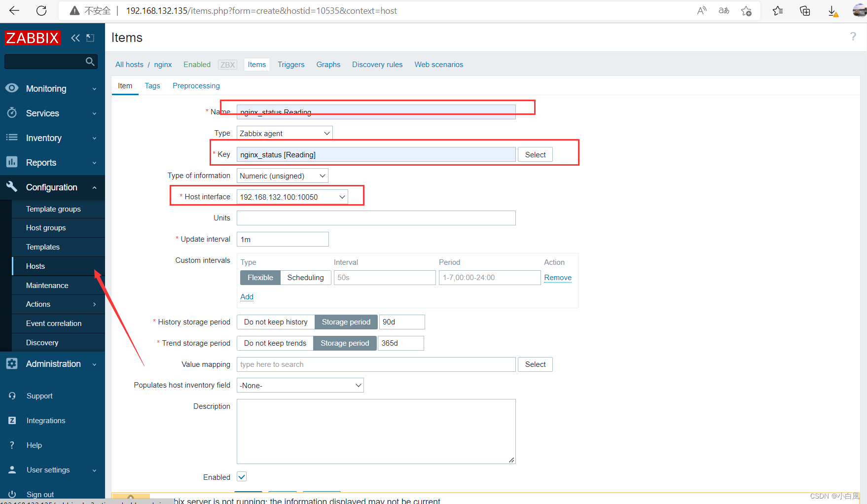Viewport: 867px width, 504px height.
Task: Expand the Monitoring menu section
Action: pos(52,89)
